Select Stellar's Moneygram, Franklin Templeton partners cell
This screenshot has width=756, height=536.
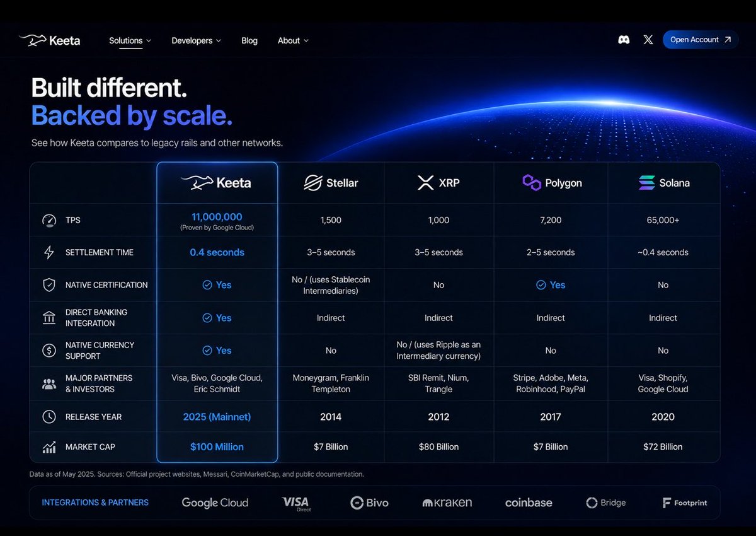(331, 383)
